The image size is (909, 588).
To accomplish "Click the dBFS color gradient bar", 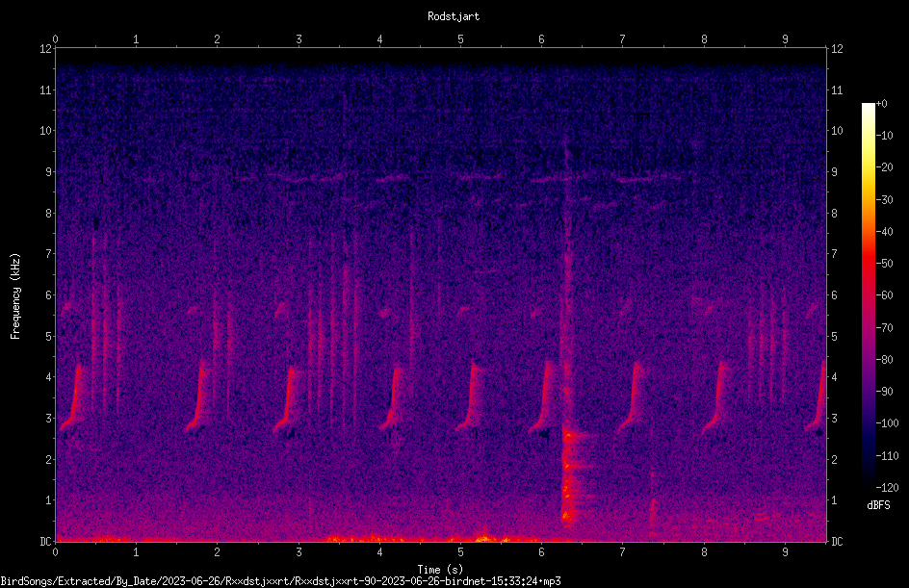I will coord(868,294).
